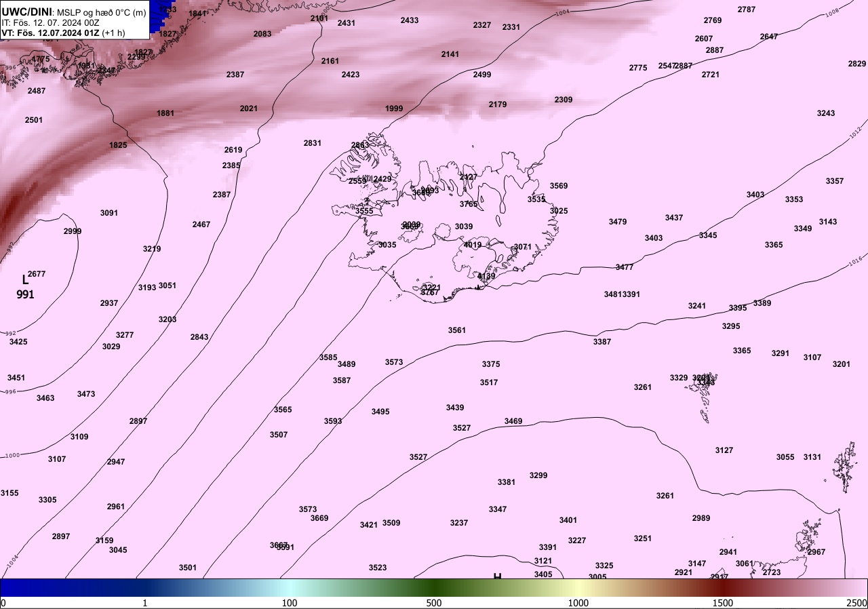Click the VT: Fös. 12.07.2024 01Z line
The image size is (868, 609).
pyautogui.click(x=63, y=33)
